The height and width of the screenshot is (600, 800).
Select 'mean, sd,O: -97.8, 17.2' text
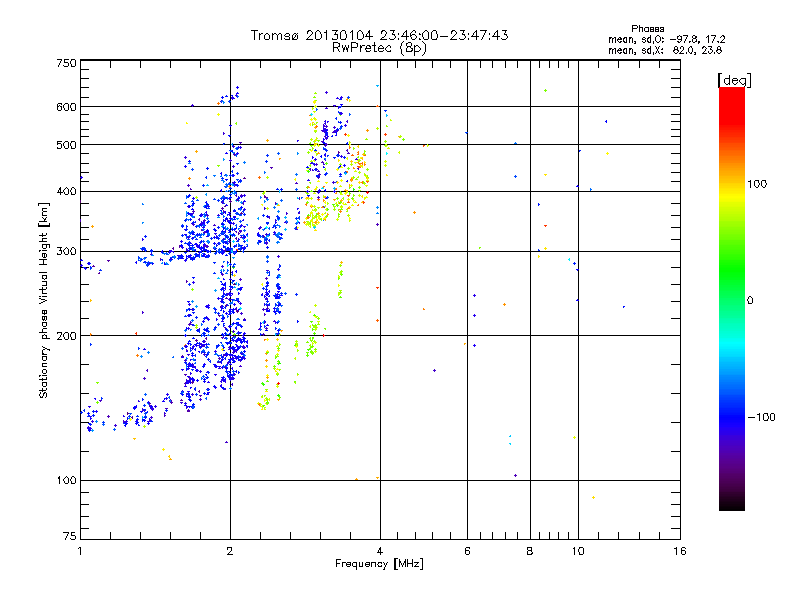666,39
